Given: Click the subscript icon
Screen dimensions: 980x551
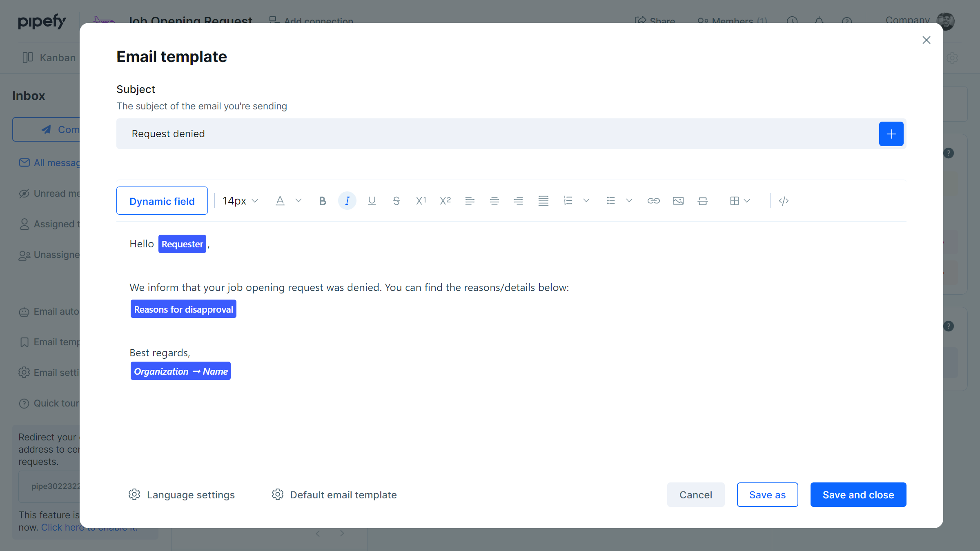Looking at the screenshot, I should (x=421, y=201).
